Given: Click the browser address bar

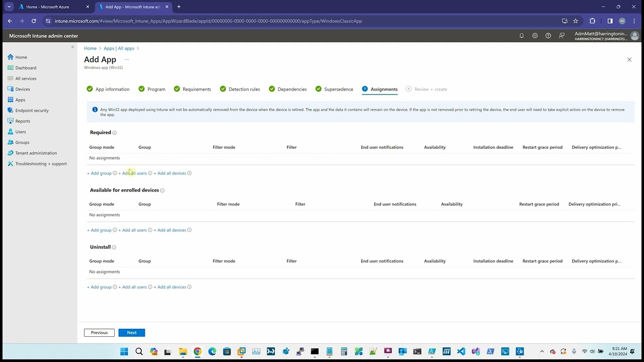Looking at the screenshot, I should click(302, 21).
